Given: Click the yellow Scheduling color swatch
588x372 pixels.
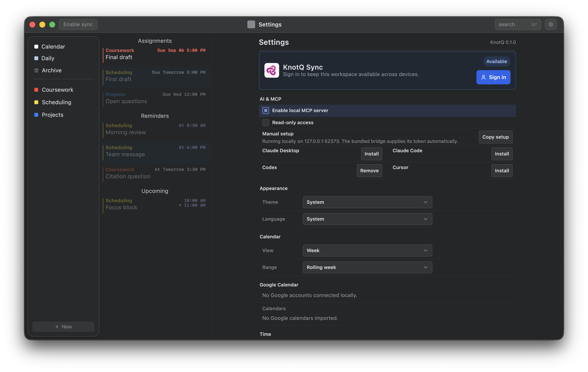Looking at the screenshot, I should click(36, 102).
